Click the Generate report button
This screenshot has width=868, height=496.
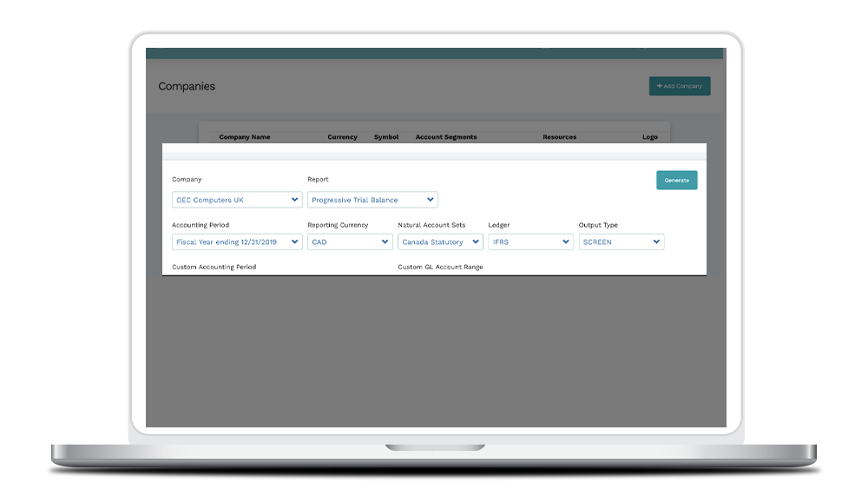click(676, 180)
